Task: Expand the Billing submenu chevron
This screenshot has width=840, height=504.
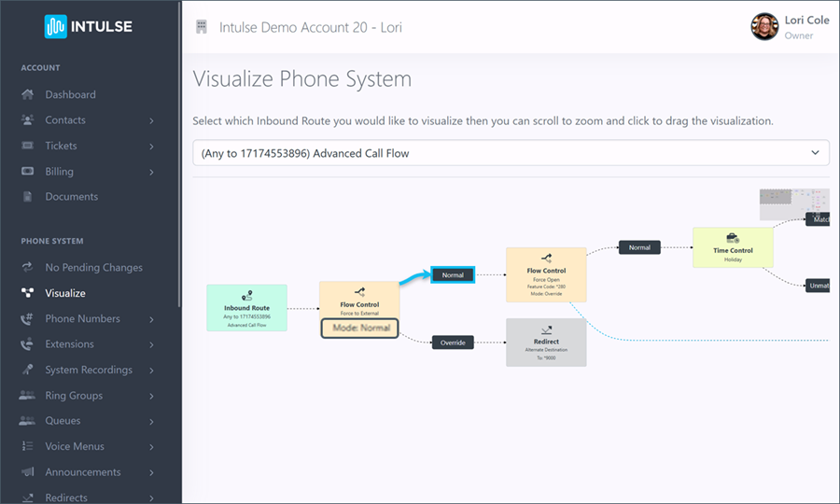Action: click(151, 172)
